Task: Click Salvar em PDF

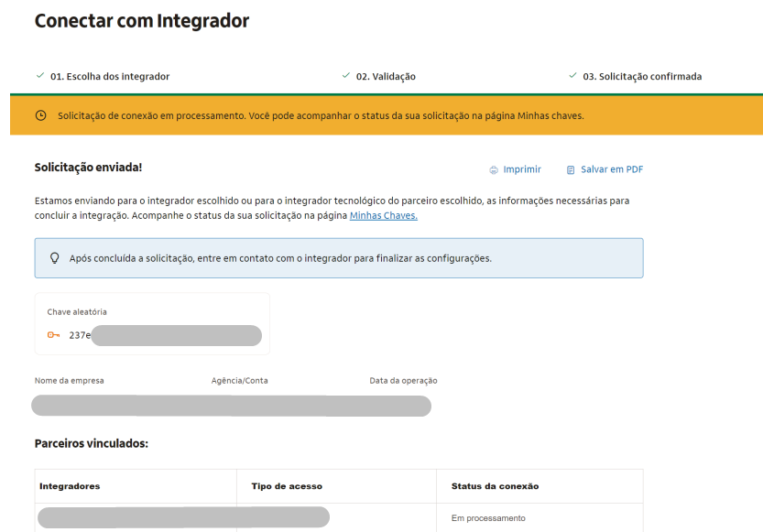Action: [x=612, y=169]
